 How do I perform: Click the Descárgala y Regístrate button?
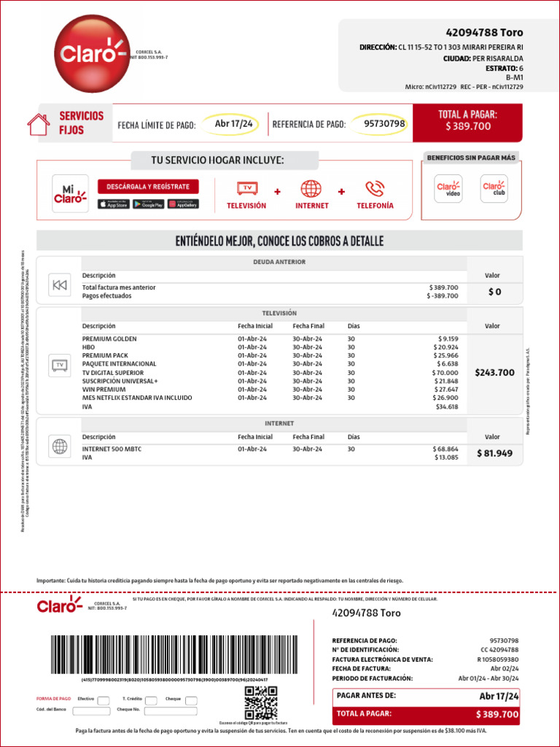click(148, 187)
